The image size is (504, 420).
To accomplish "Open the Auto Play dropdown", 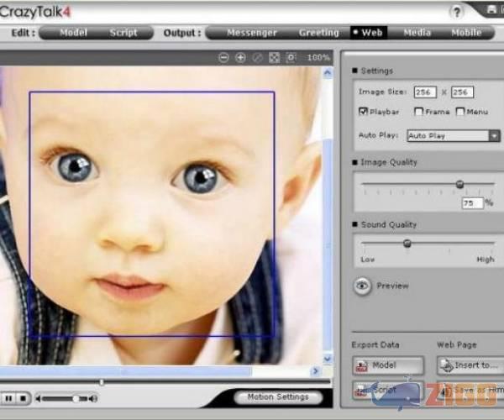I will [495, 135].
